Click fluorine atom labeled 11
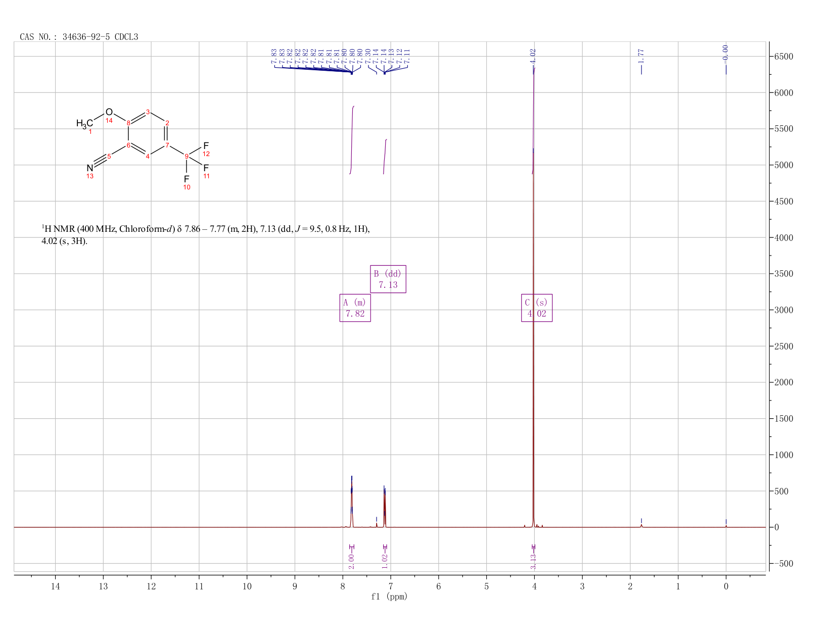 206,168
